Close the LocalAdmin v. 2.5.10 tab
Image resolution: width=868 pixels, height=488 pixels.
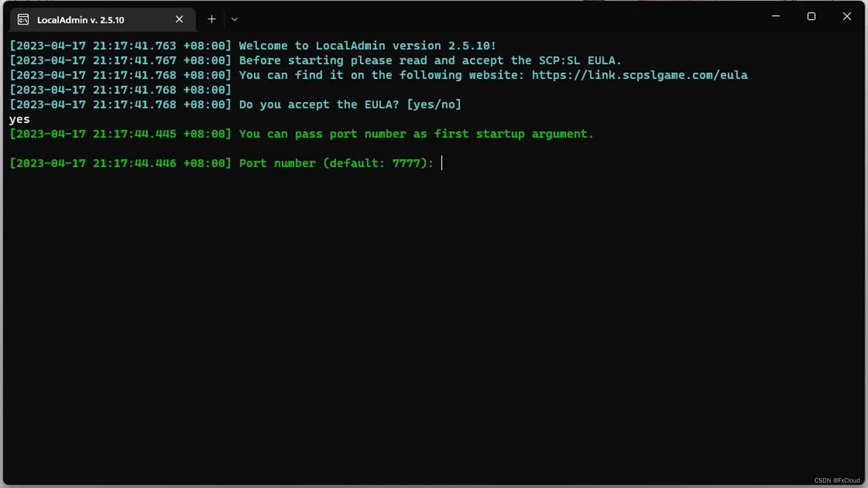point(179,19)
